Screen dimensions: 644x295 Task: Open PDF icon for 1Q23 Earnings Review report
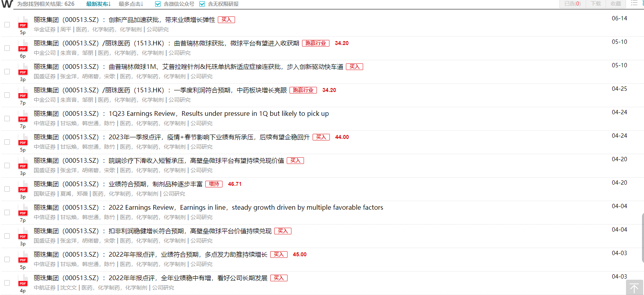click(x=23, y=116)
